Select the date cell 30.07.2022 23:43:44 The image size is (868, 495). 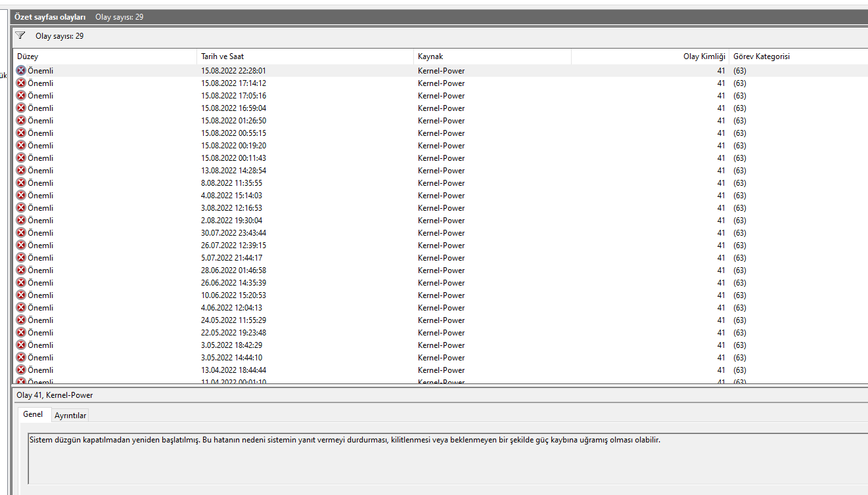pos(233,232)
